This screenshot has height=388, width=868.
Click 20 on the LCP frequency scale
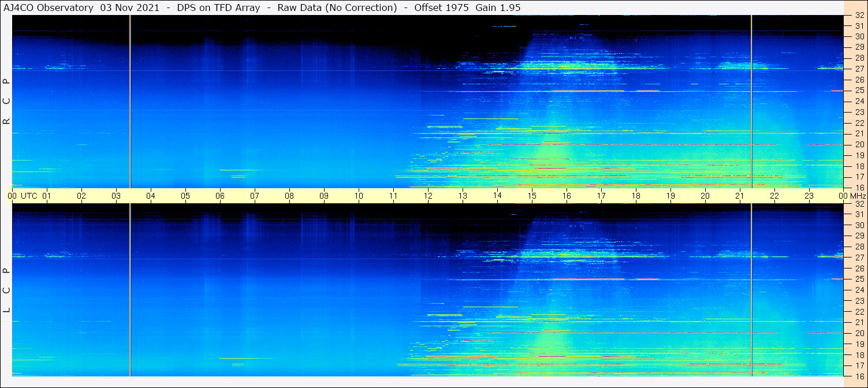859,333
